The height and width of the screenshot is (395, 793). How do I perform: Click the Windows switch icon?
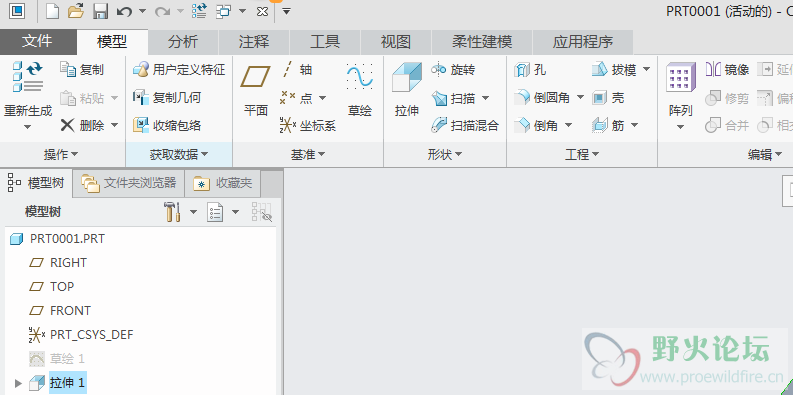[x=223, y=11]
